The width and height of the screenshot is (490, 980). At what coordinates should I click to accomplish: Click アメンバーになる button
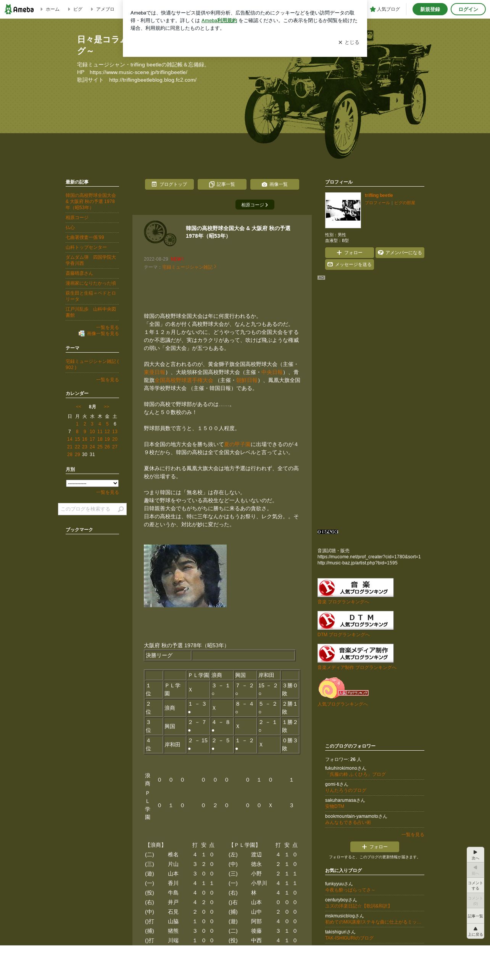pos(400,253)
